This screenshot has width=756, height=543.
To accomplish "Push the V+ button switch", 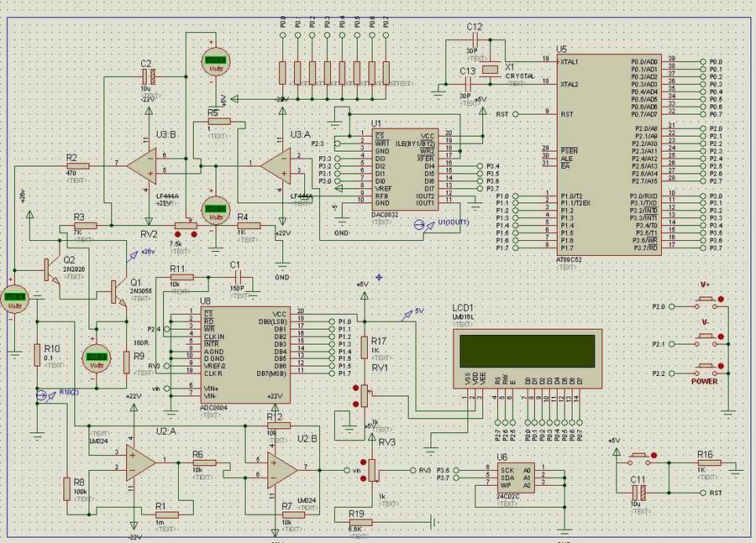I will click(x=706, y=303).
